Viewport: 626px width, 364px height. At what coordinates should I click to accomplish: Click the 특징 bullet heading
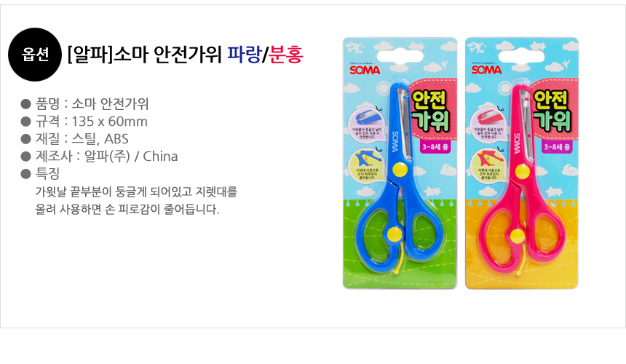[40, 173]
